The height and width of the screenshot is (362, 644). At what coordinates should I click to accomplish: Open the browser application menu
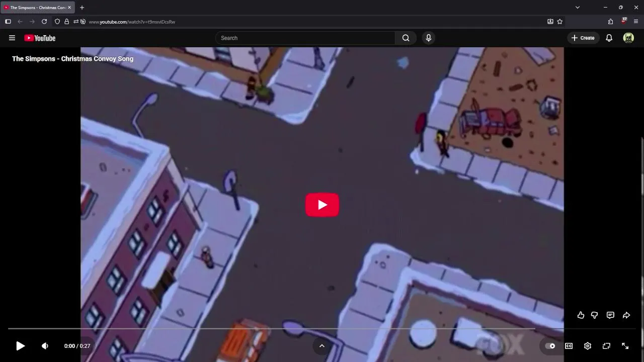click(x=636, y=22)
